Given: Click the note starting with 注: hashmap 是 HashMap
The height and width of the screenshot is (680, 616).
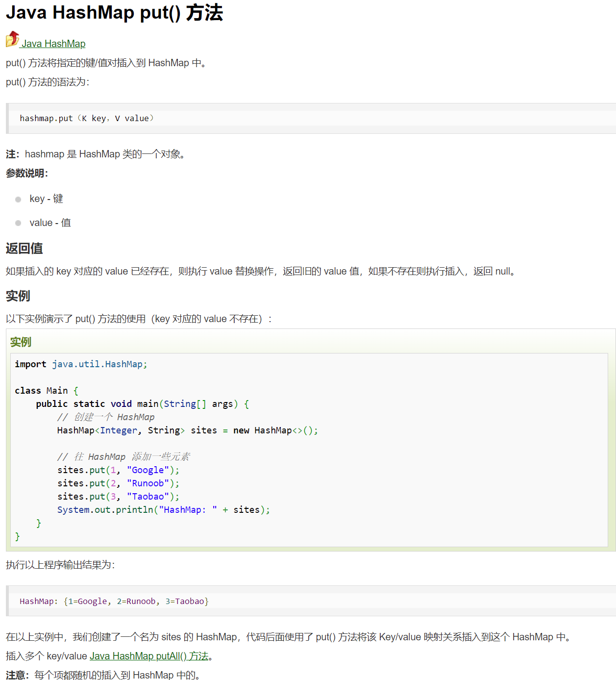Looking at the screenshot, I should pyautogui.click(x=96, y=154).
